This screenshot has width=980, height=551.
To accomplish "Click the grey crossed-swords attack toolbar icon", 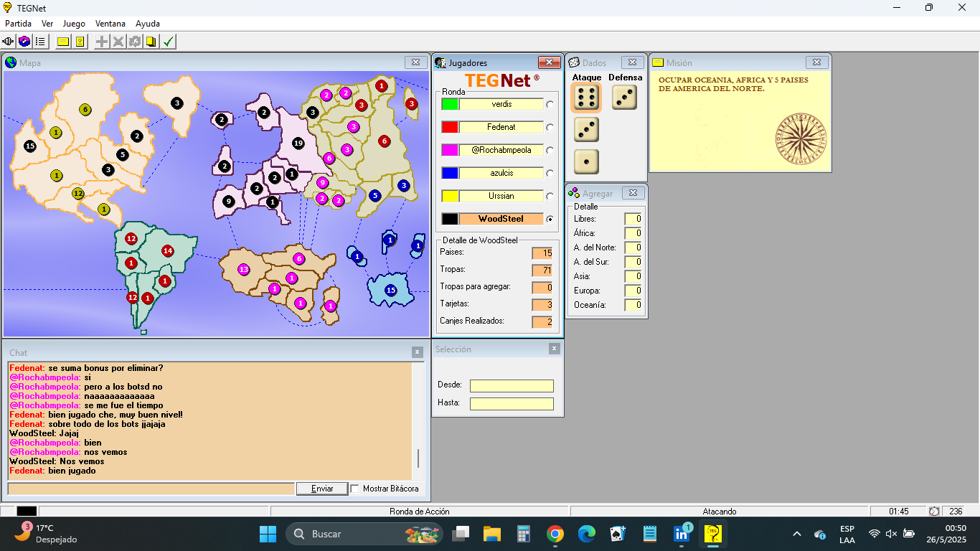I will 118,42.
